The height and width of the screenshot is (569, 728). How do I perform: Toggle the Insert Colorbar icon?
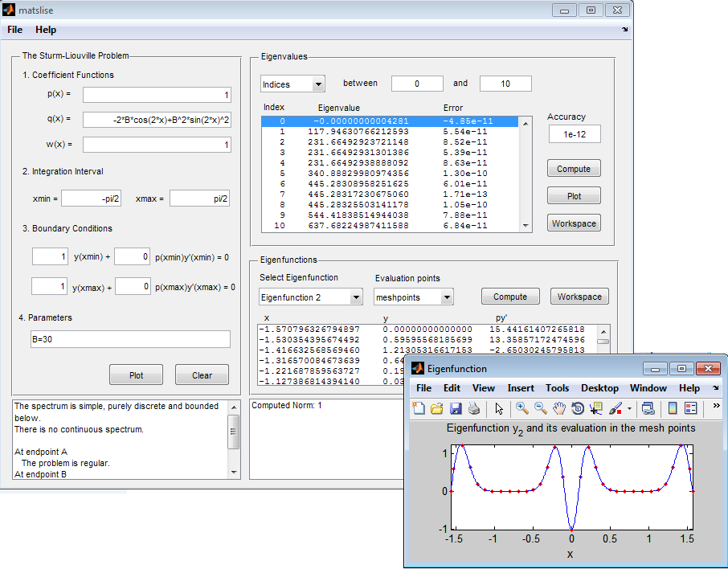(673, 408)
